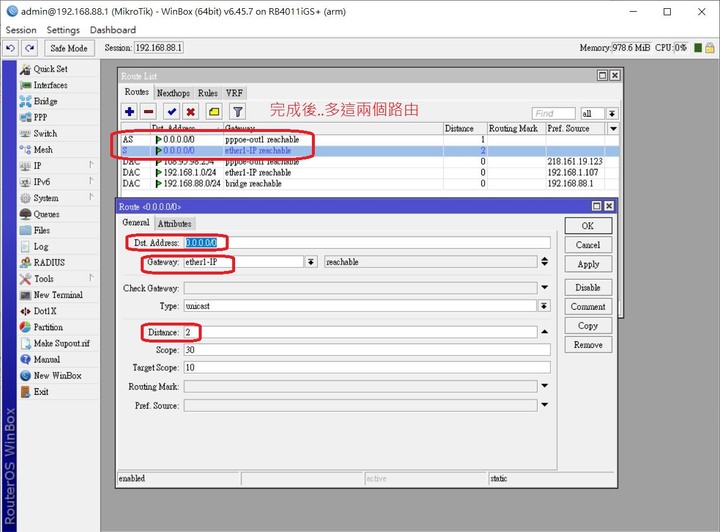Select the AS pppoe-out1 default route row

(370, 140)
